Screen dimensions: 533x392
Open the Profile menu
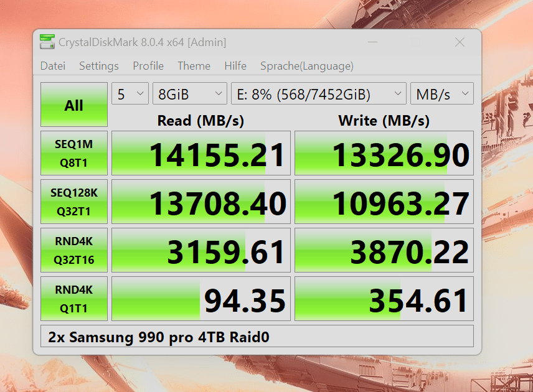click(x=148, y=66)
